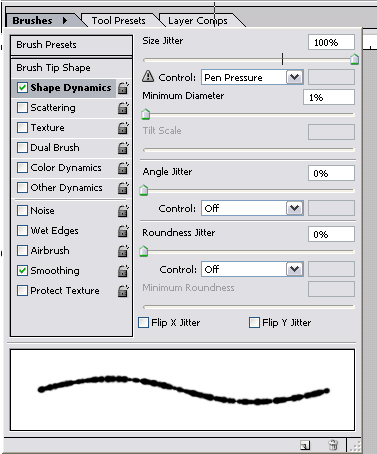Click the delete brush trash icon
This screenshot has width=377, height=454.
tap(333, 445)
